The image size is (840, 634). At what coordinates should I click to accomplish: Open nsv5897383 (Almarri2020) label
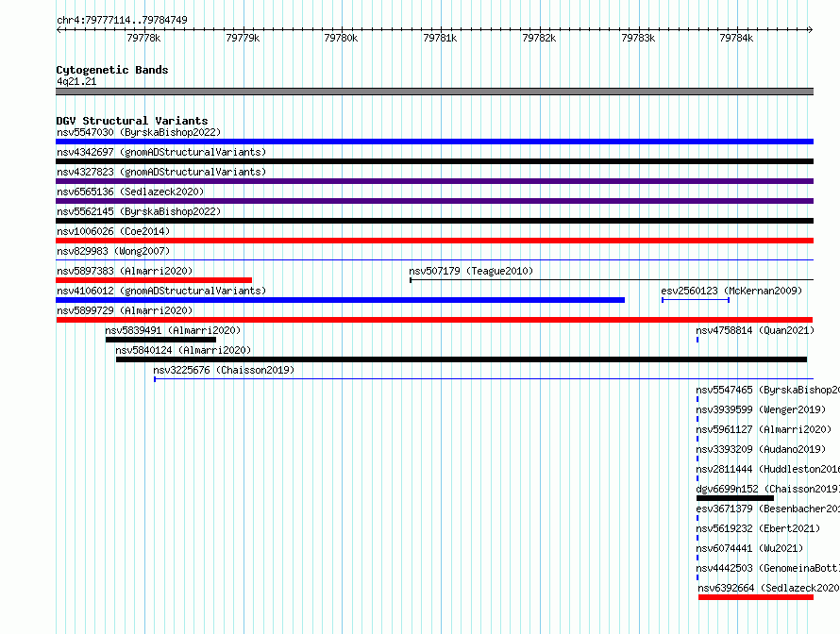tap(125, 271)
